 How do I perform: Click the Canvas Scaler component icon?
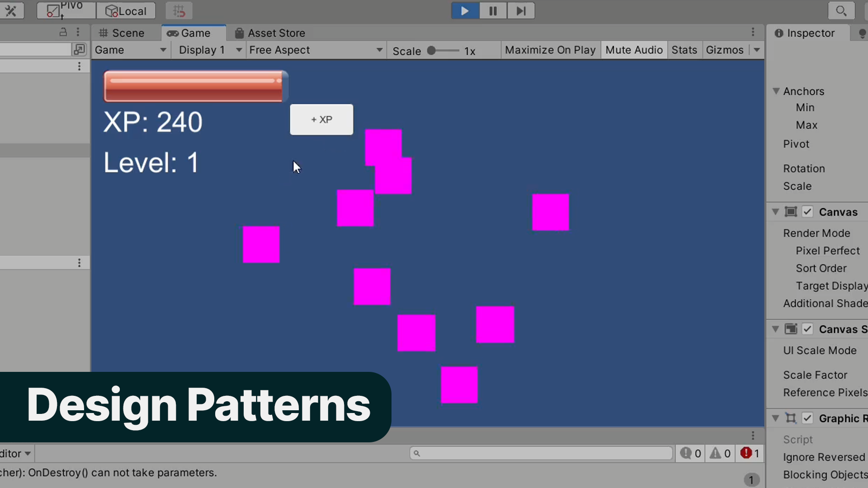pos(791,329)
